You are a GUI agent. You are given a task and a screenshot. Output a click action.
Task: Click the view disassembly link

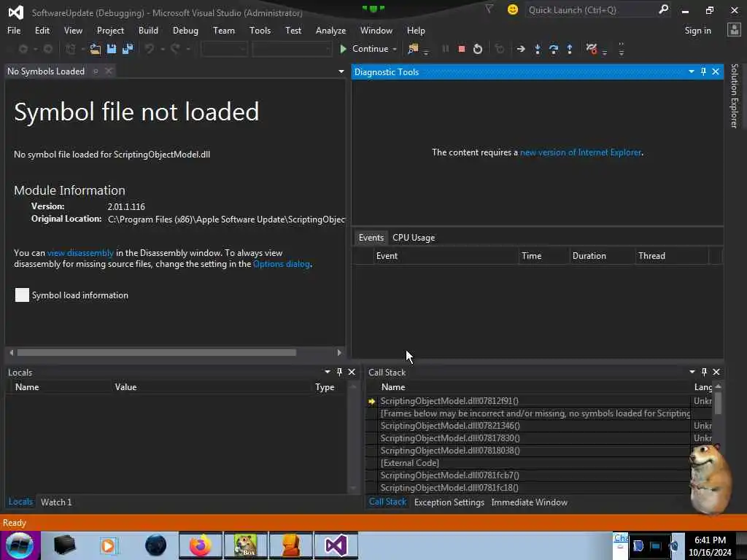(x=80, y=253)
